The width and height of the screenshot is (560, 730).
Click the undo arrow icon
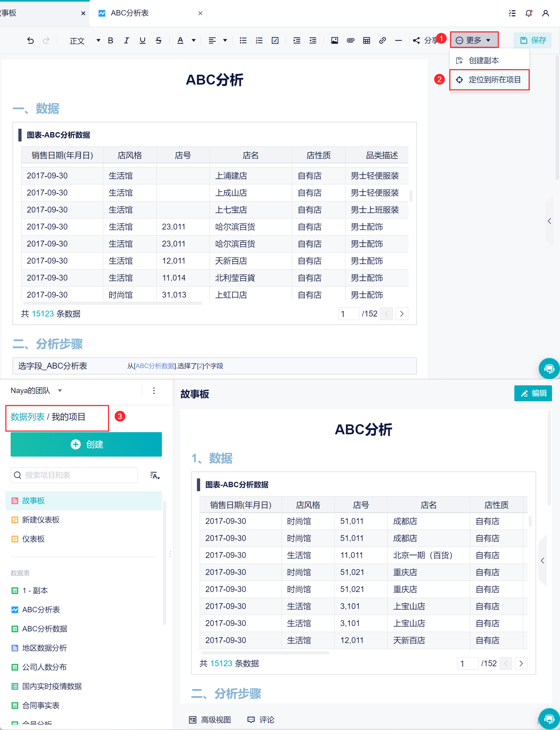[x=30, y=41]
